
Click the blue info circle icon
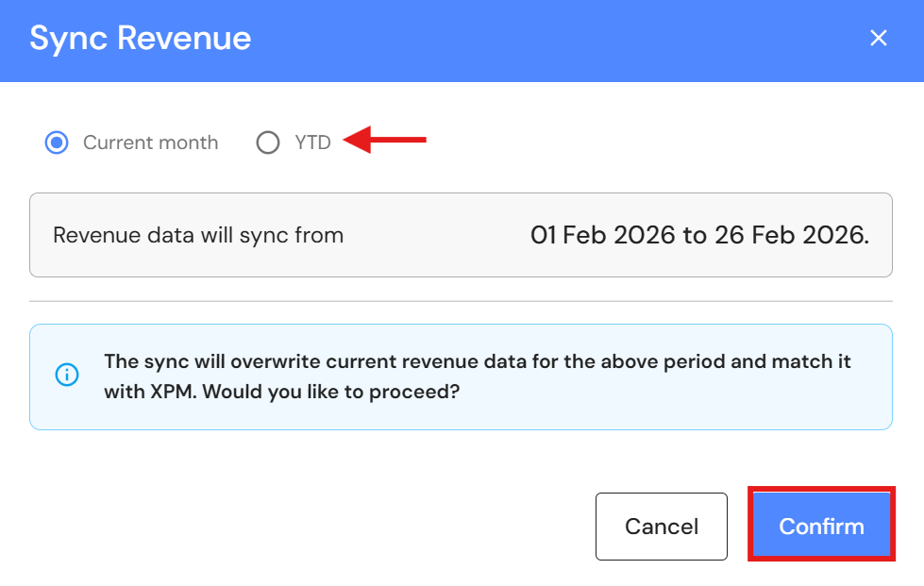[x=67, y=376]
